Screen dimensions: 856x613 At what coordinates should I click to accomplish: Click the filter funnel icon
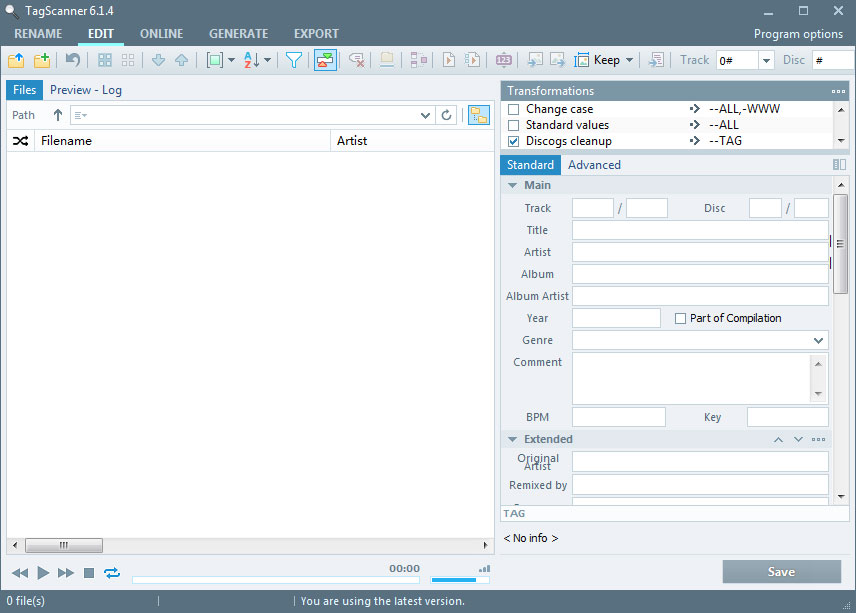[294, 60]
